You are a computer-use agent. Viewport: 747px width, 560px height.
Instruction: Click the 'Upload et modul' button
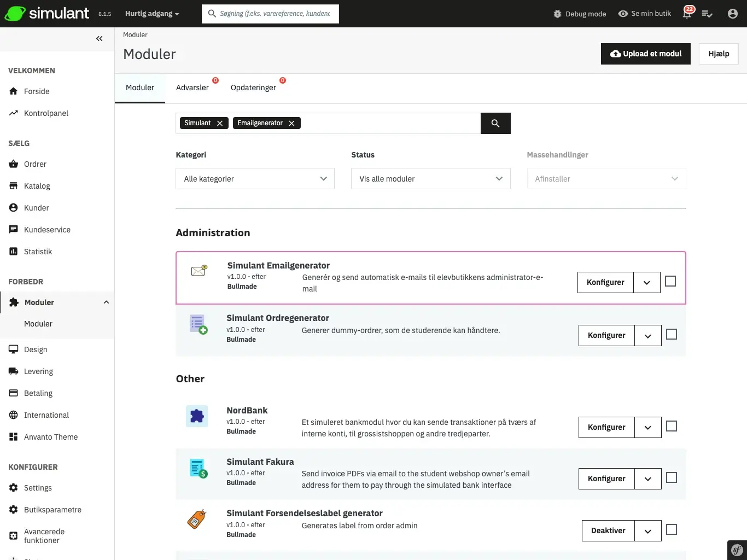(645, 54)
